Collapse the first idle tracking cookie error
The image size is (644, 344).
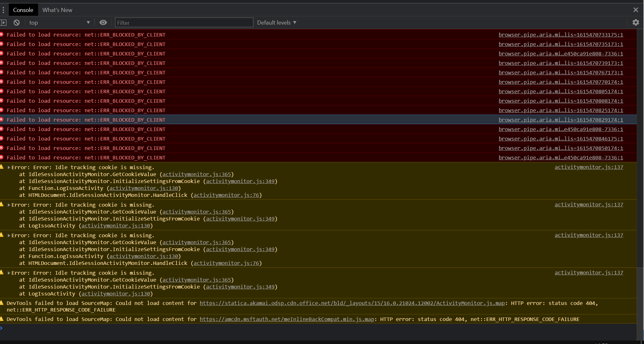click(9, 168)
